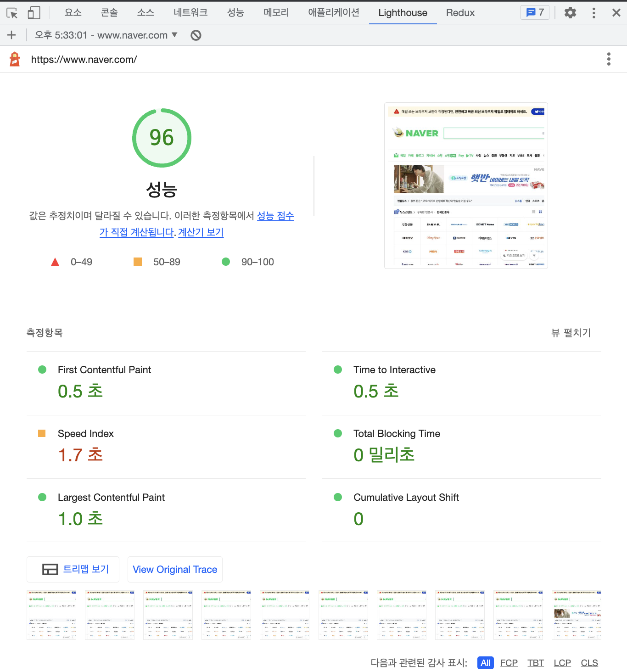This screenshot has width=627, height=672.
Task: Click the green circle 90–100 legend
Action: (x=248, y=262)
